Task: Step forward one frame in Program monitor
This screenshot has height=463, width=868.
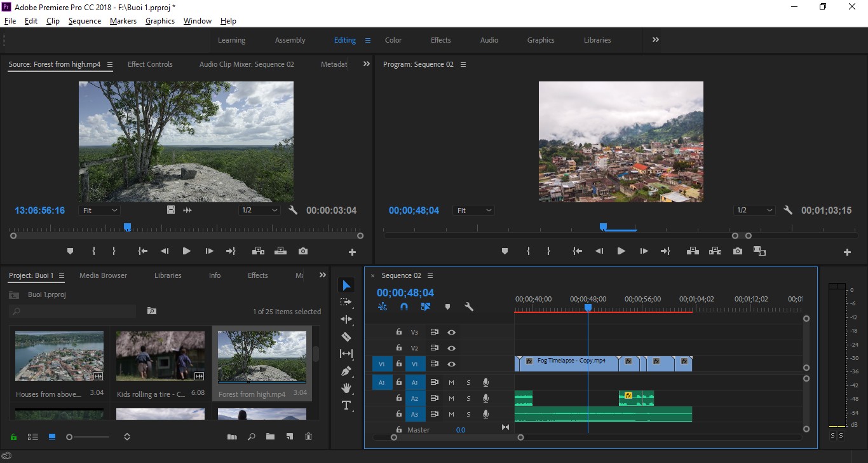Action: [x=644, y=251]
